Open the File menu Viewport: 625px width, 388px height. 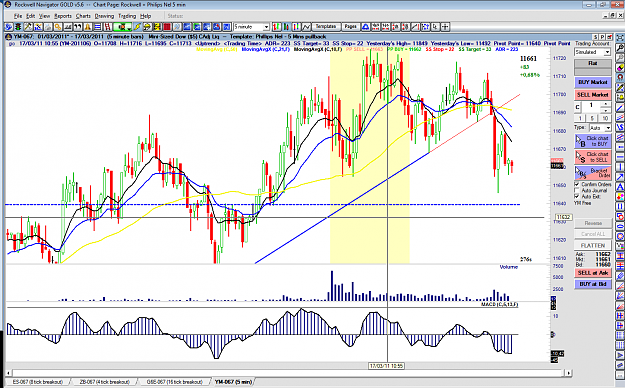(18, 16)
